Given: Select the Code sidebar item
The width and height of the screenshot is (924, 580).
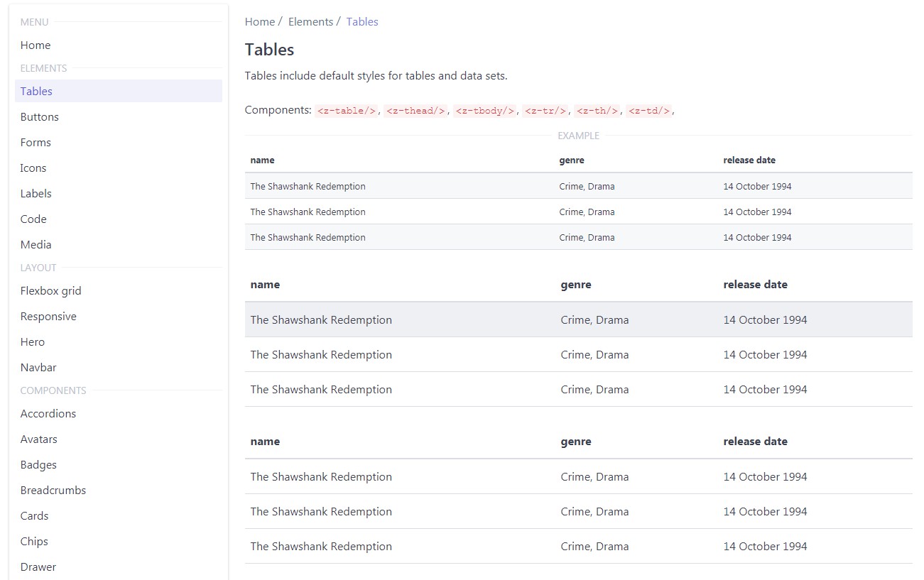Looking at the screenshot, I should 118,219.
